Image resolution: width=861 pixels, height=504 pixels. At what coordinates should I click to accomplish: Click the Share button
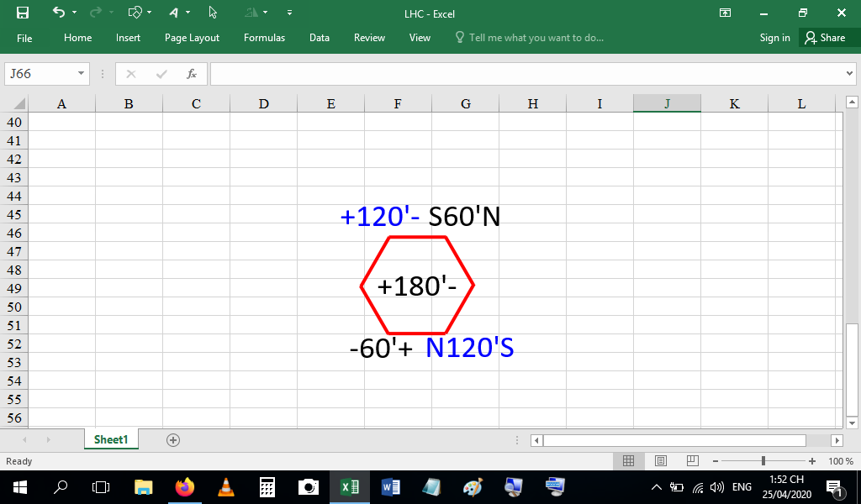[x=825, y=38]
